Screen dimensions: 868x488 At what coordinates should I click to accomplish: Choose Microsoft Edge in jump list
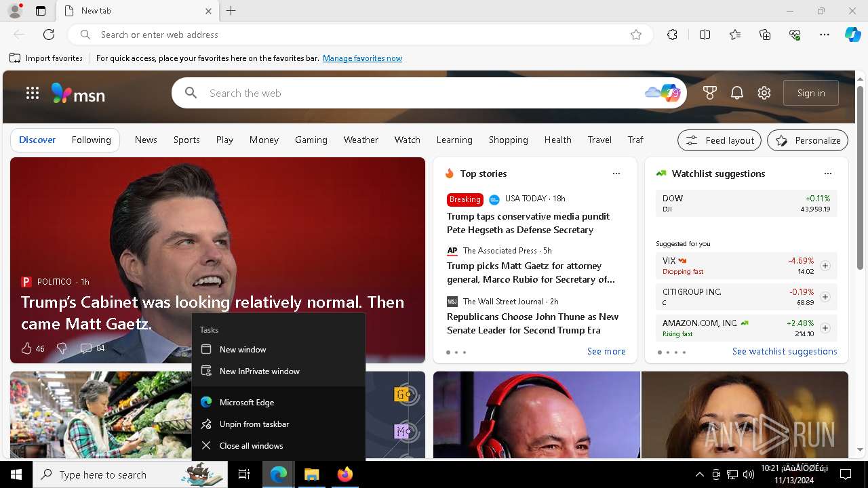[x=279, y=403]
